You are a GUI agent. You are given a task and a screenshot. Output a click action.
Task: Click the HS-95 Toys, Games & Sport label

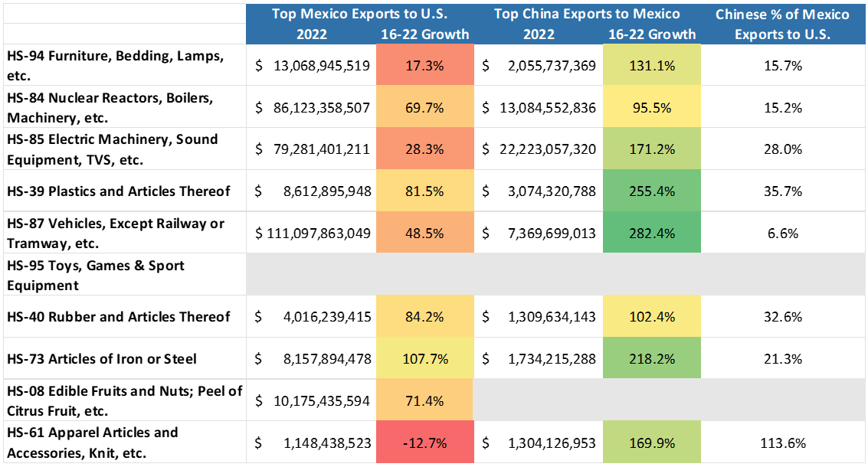(95, 275)
